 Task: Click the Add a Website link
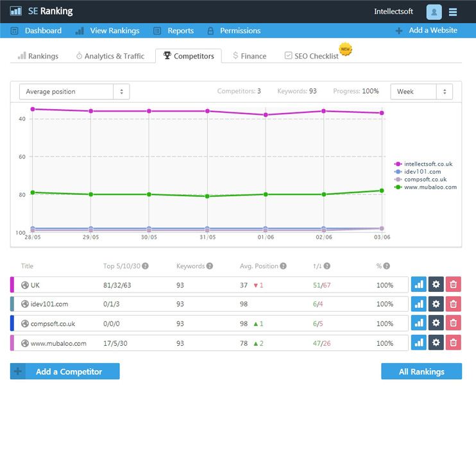(427, 30)
